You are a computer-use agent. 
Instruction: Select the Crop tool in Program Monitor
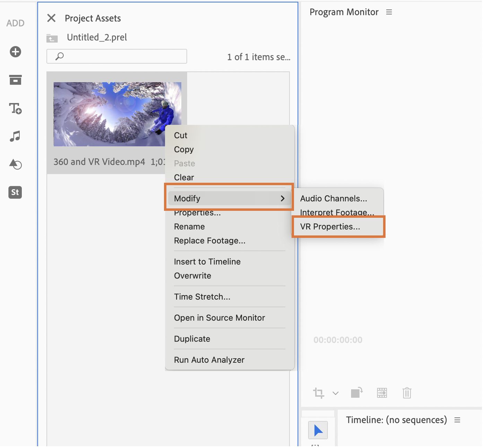[x=318, y=393]
